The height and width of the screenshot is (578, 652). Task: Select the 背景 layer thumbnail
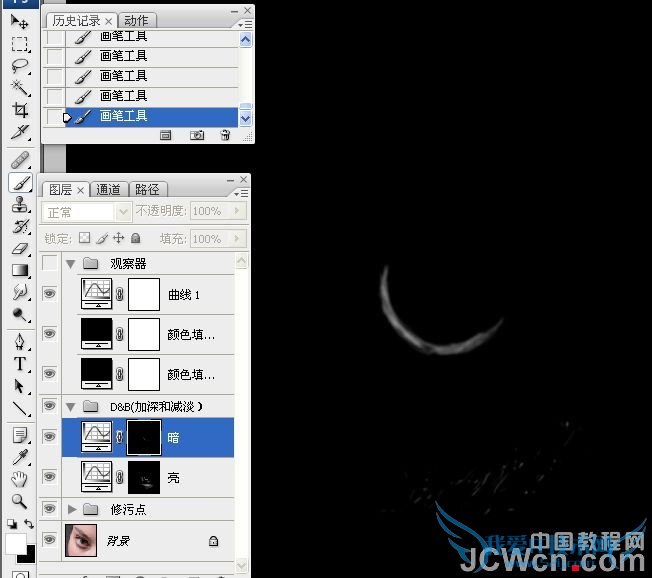click(x=81, y=541)
